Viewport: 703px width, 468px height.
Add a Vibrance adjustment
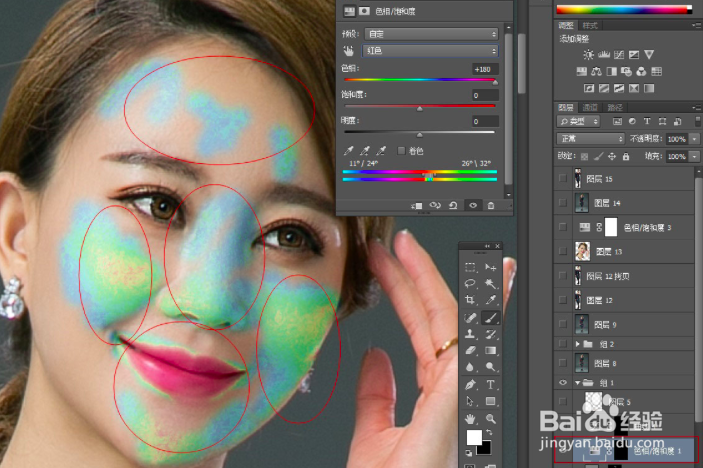tap(649, 55)
